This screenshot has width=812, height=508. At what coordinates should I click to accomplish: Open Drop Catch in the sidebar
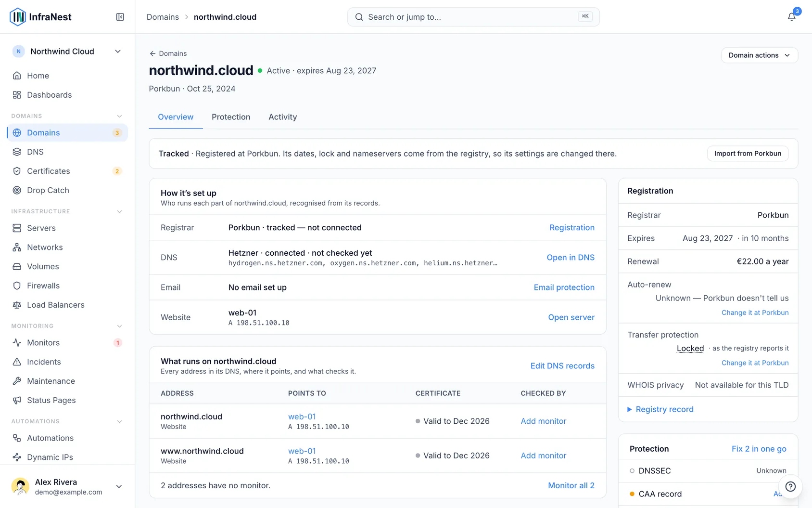click(67, 190)
